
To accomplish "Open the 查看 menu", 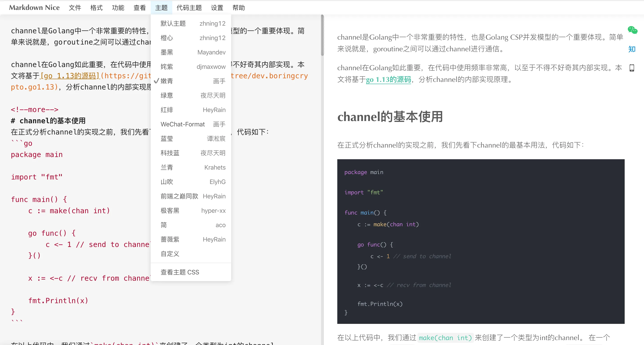I will point(139,8).
